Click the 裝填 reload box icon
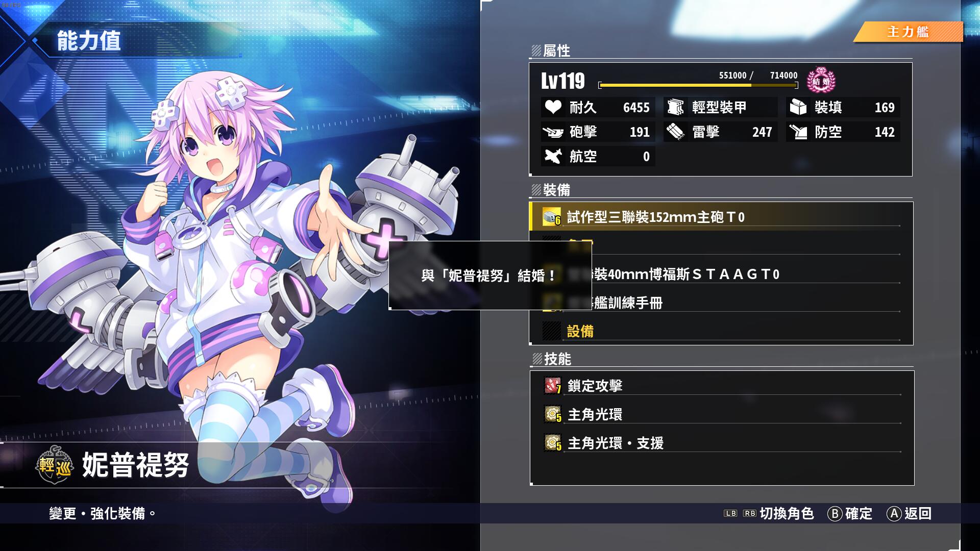Screen dimensions: 980x551 pos(798,107)
